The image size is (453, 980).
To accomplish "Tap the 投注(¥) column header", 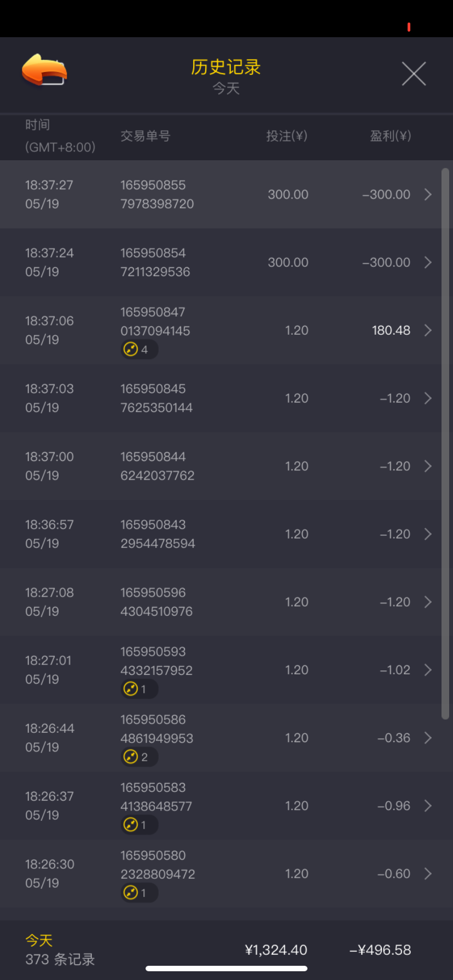I will click(x=287, y=136).
